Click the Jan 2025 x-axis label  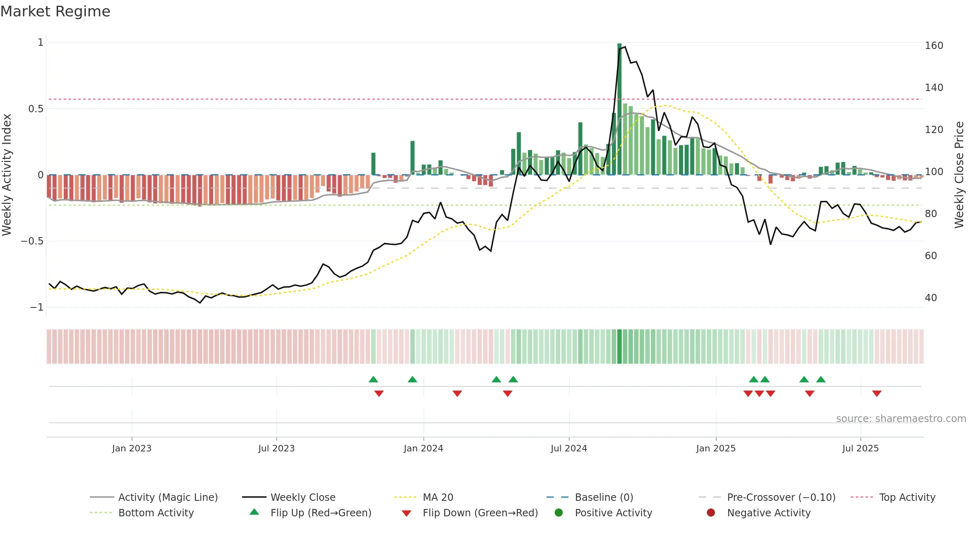tap(716, 448)
